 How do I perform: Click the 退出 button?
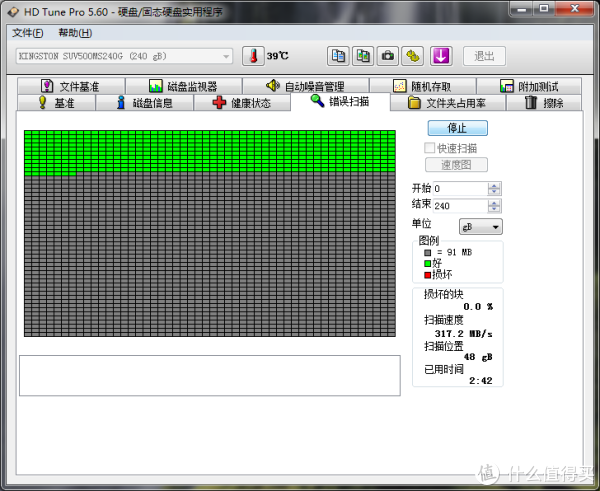(x=484, y=56)
